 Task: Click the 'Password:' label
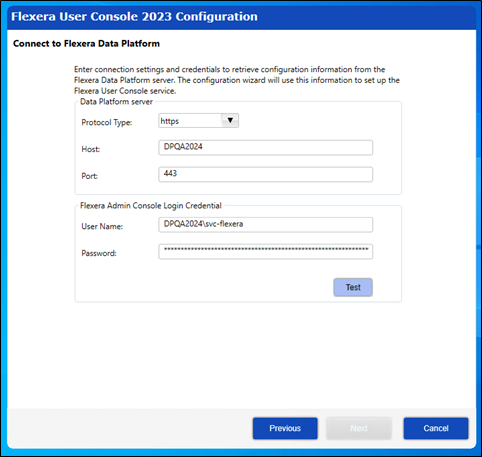[x=99, y=253]
